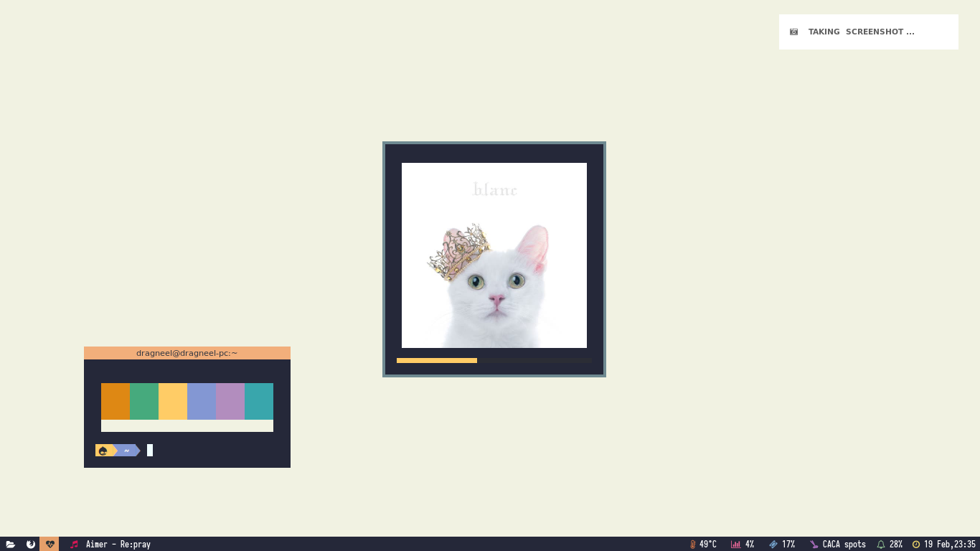Click the 19 Feb,23:35 date text
Viewport: 980px width, 551px height.
[x=950, y=545]
